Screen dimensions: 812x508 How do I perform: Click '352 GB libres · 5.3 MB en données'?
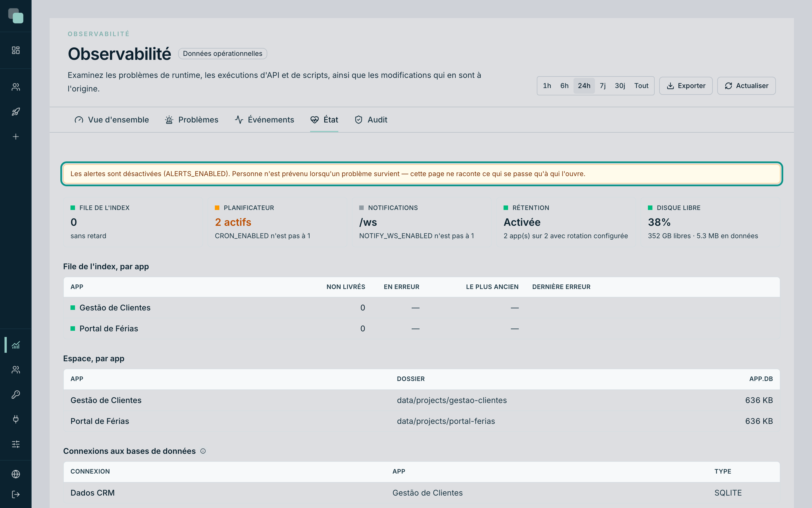click(x=703, y=236)
